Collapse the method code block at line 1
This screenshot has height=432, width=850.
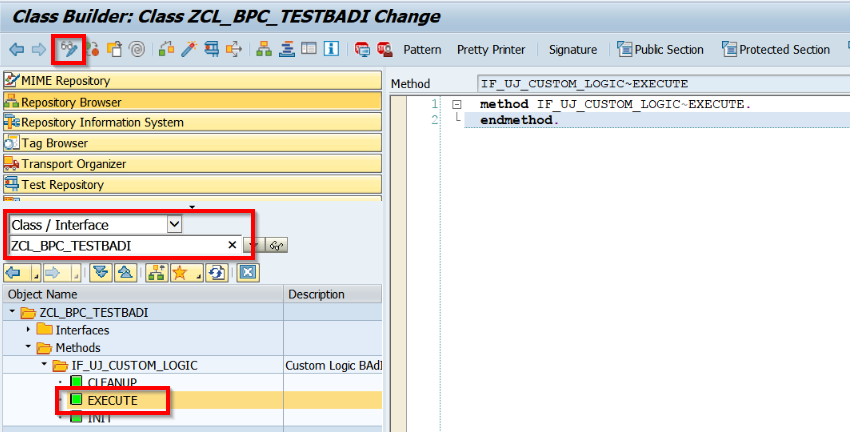pos(457,104)
